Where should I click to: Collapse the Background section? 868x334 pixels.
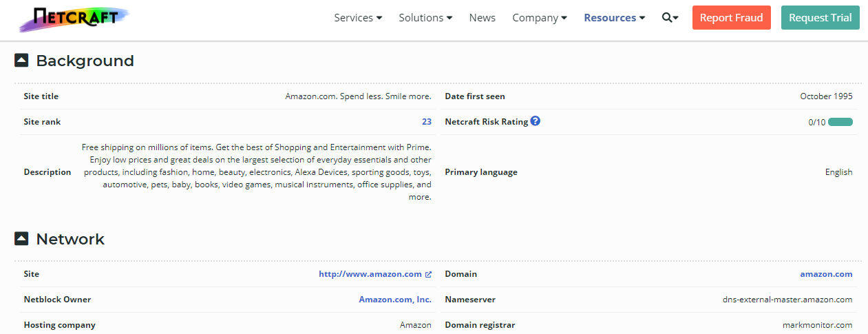[x=21, y=61]
